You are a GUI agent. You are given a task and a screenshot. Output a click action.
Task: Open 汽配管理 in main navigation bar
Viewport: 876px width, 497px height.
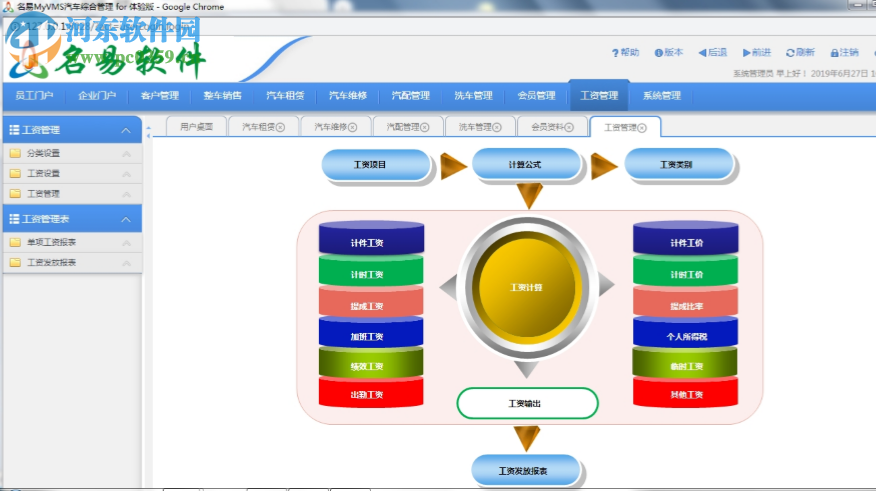[411, 96]
